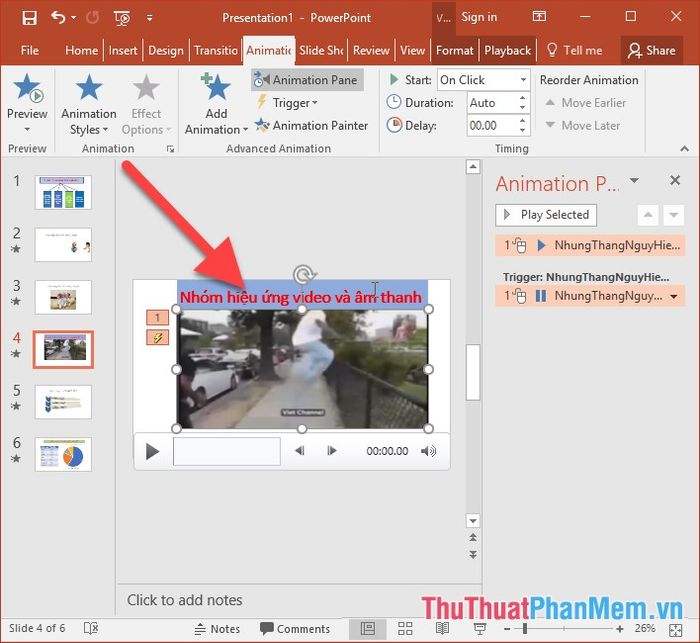The height and width of the screenshot is (643, 700).
Task: Open Animation Styles gallery
Action: (x=89, y=104)
